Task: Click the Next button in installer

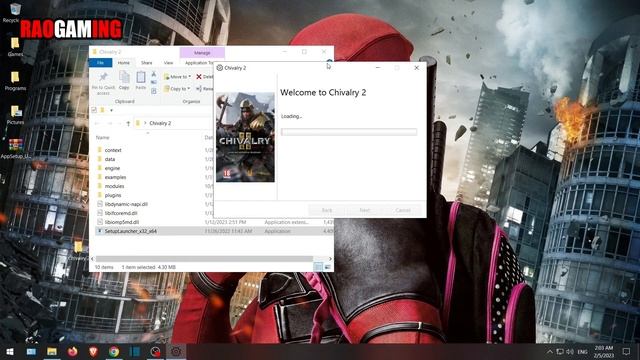Action: 364,210
